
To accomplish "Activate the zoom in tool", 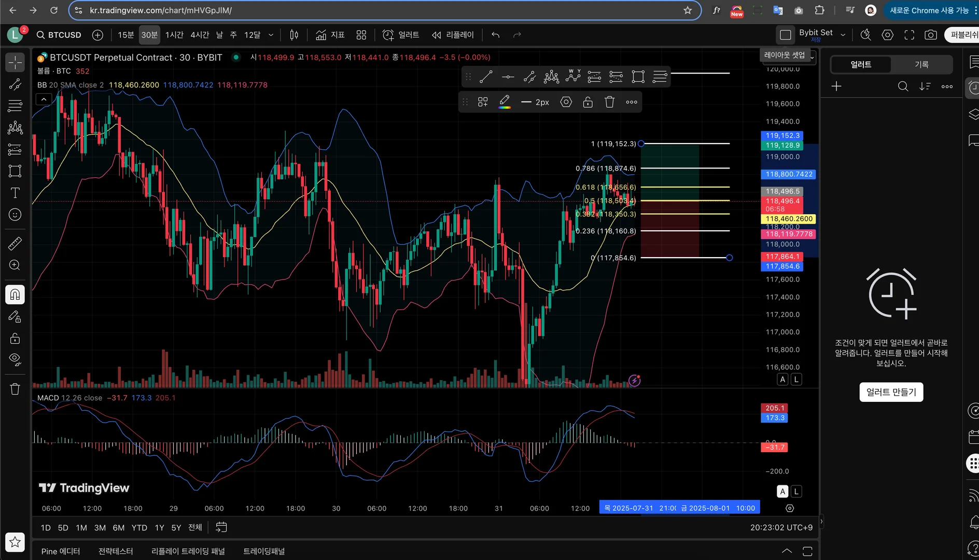I will click(15, 265).
